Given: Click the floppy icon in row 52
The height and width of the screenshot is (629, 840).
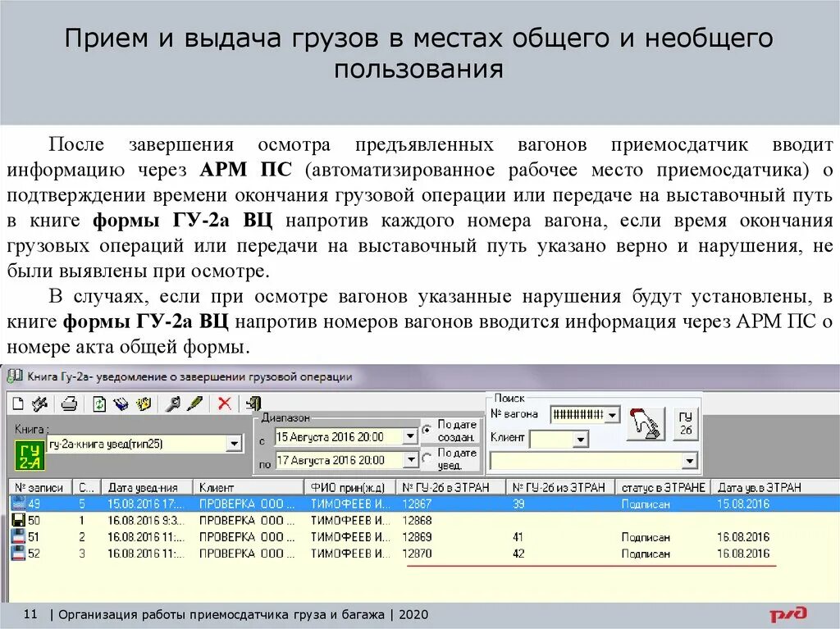Looking at the screenshot, I should [19, 554].
